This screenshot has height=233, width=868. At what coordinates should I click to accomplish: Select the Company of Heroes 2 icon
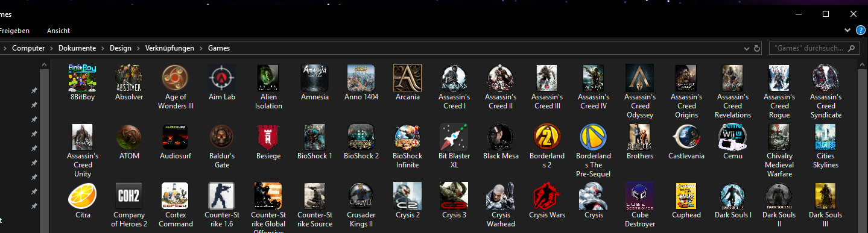[129, 196]
